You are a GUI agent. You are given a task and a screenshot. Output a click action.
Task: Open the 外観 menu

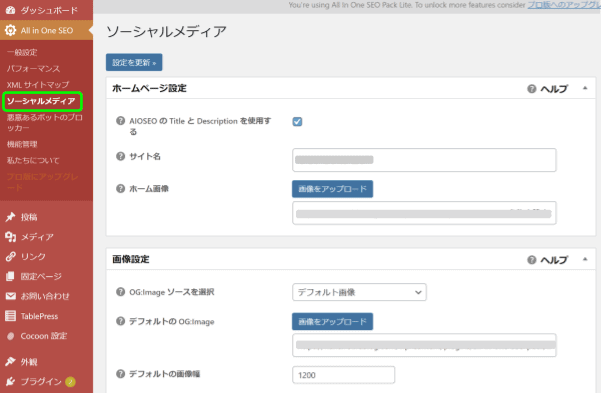tap(29, 362)
